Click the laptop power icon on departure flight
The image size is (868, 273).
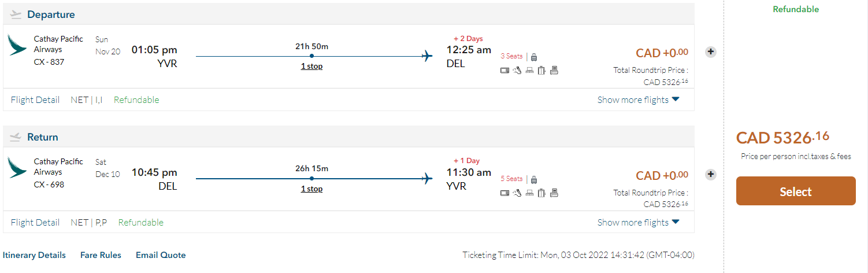pyautogui.click(x=529, y=71)
